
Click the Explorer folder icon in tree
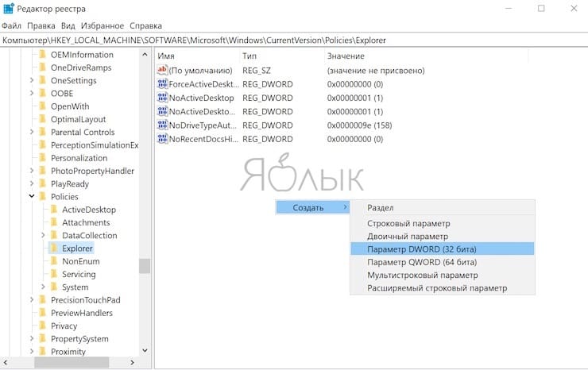(54, 249)
